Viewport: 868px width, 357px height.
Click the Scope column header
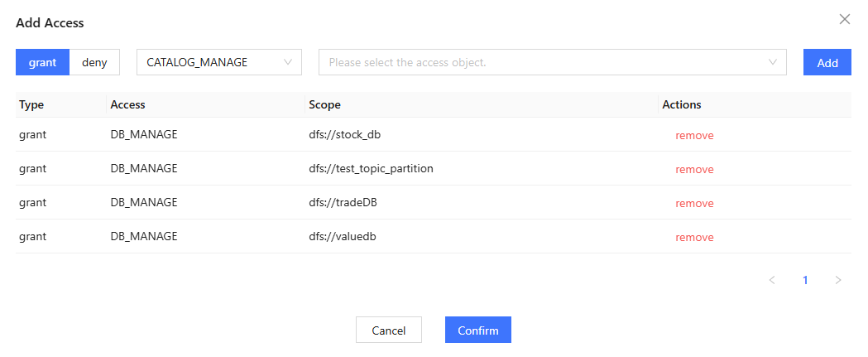pos(324,105)
